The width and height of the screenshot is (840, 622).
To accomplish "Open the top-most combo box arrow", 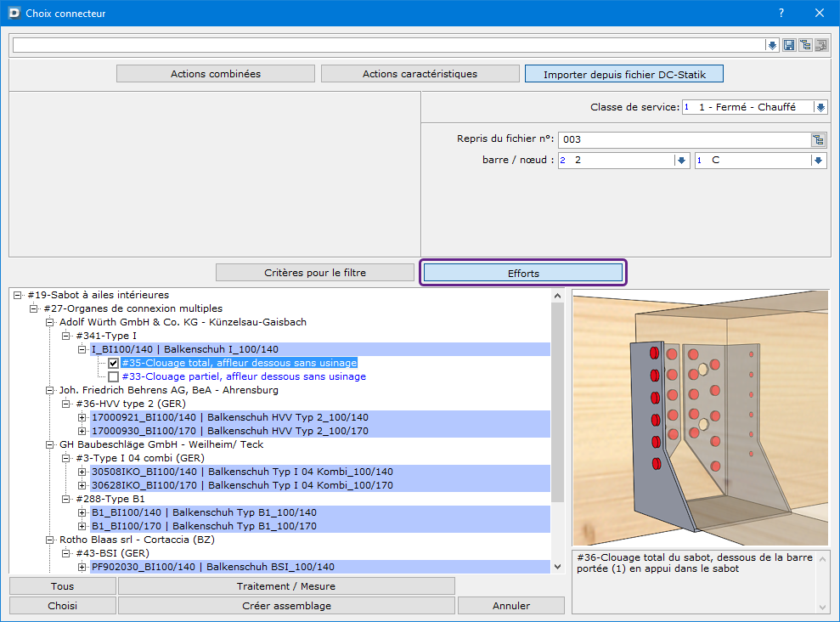I will tap(772, 45).
